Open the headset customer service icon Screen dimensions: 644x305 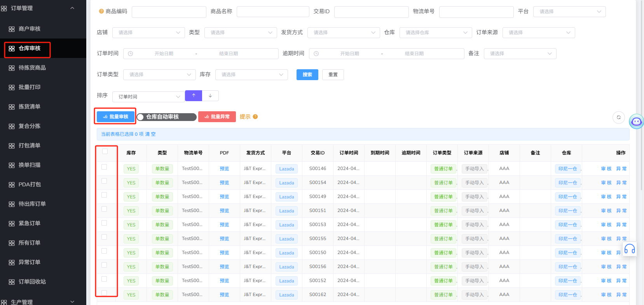(x=630, y=249)
